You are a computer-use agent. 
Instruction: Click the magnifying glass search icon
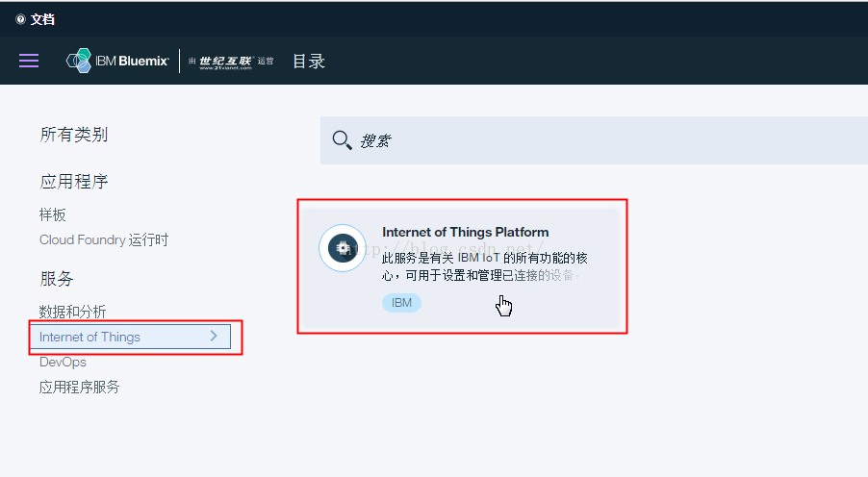point(341,140)
